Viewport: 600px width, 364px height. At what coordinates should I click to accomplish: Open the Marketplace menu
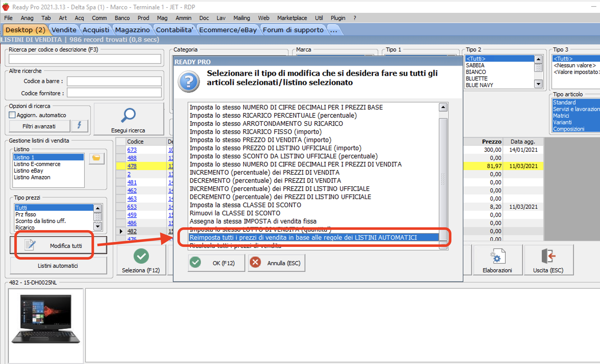click(292, 18)
